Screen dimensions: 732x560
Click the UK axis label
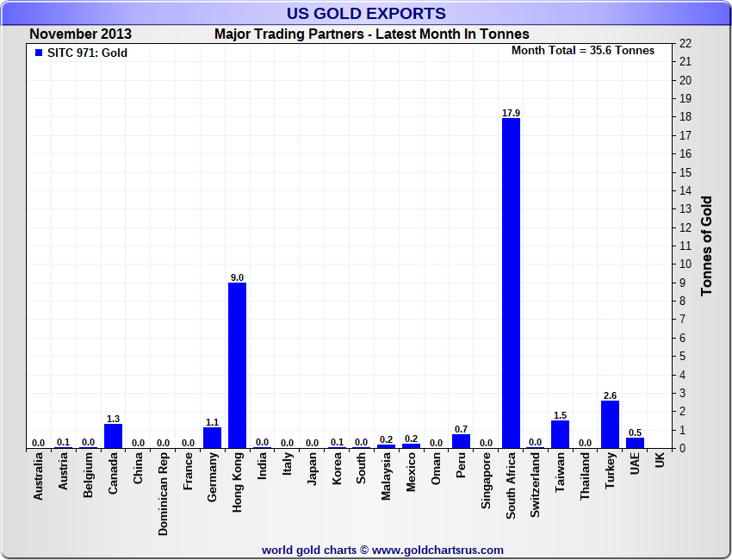coord(660,459)
